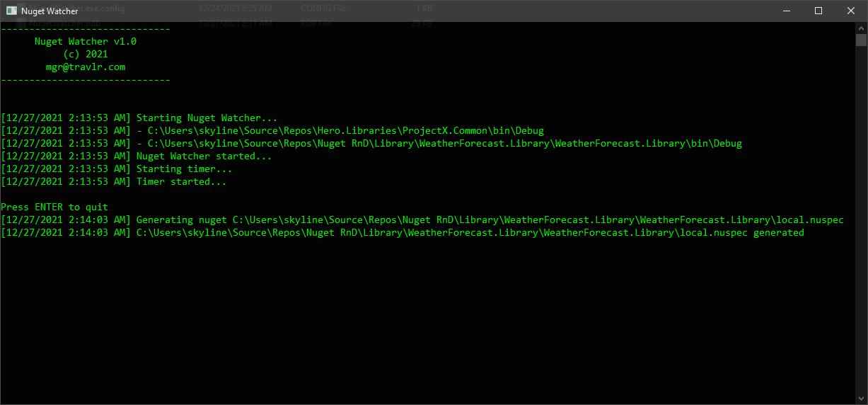Click the vertical scrollbar thumb

[861, 40]
